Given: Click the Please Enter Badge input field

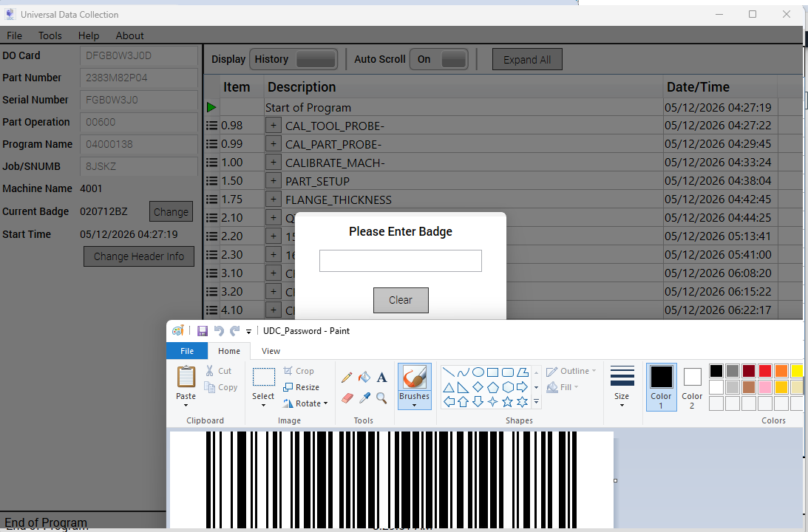Looking at the screenshot, I should point(401,261).
